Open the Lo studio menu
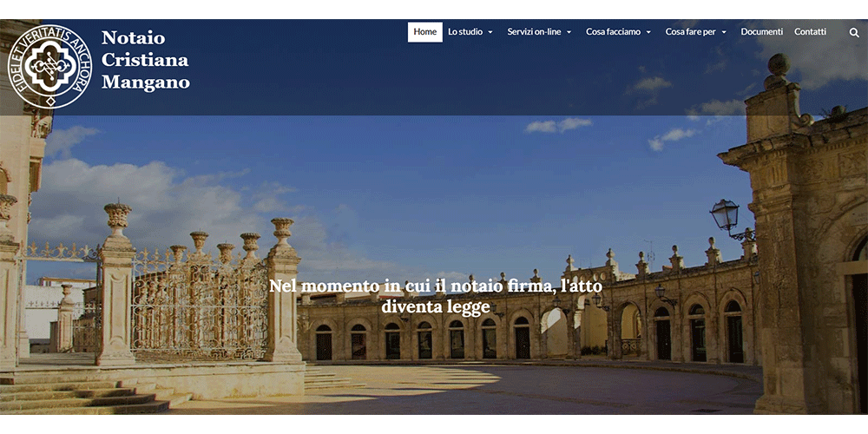This screenshot has width=868, height=434. (x=465, y=32)
